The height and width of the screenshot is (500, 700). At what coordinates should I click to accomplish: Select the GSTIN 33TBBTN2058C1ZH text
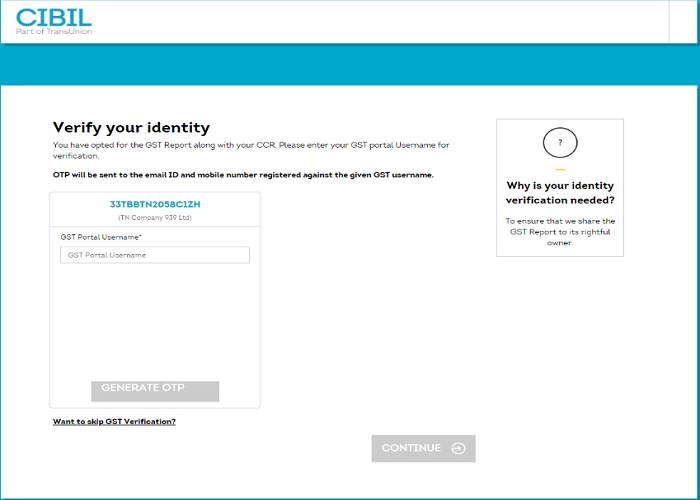(155, 204)
